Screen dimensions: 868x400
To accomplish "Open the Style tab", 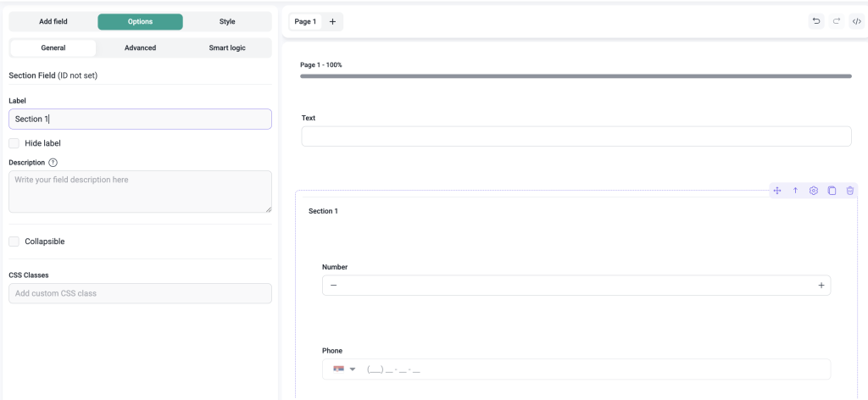I will point(227,21).
